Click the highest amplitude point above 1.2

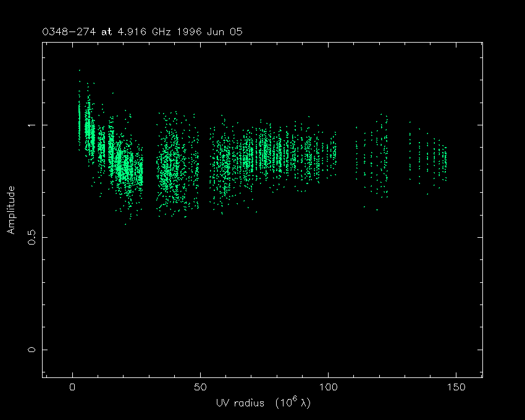point(79,70)
